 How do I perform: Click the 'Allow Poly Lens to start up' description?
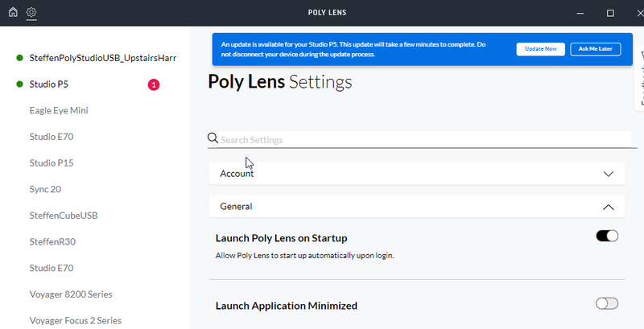click(305, 256)
